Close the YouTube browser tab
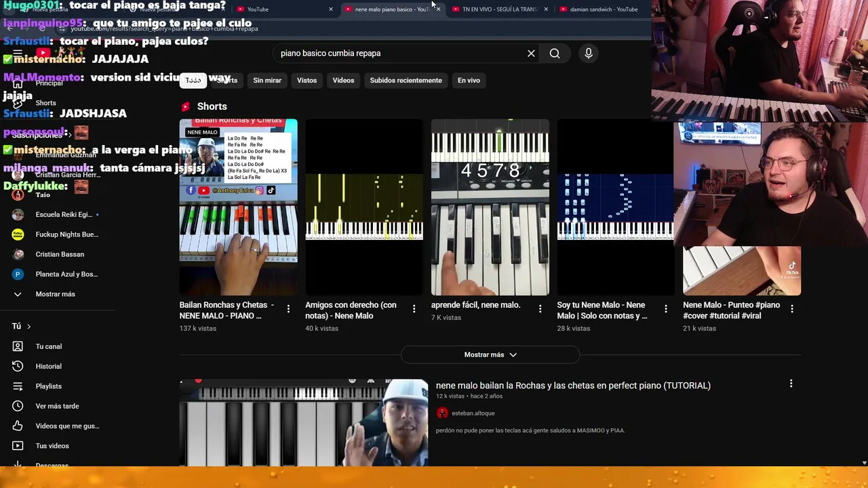Image resolution: width=868 pixels, height=488 pixels. 331,9
